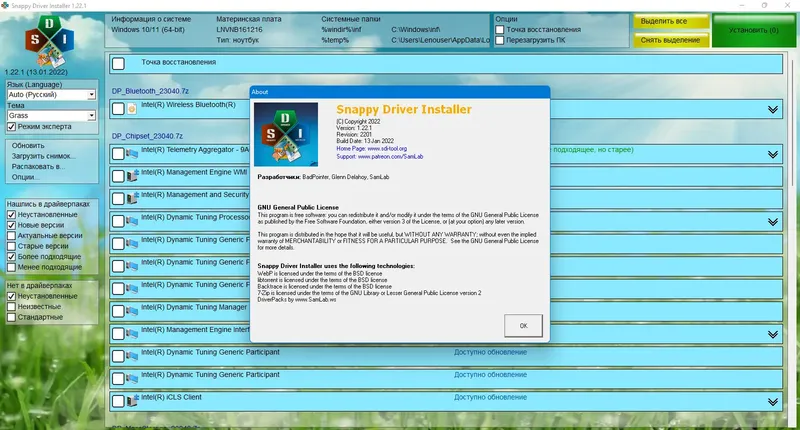This screenshot has width=800, height=430.
Task: Select the Intel iCLS Client driver checkbox
Action: (118, 401)
